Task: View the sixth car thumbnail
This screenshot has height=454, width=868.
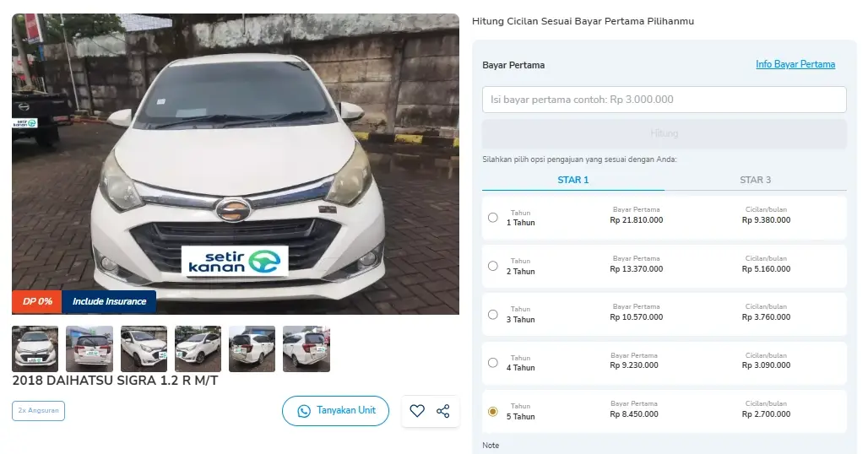Action: pyautogui.click(x=306, y=349)
